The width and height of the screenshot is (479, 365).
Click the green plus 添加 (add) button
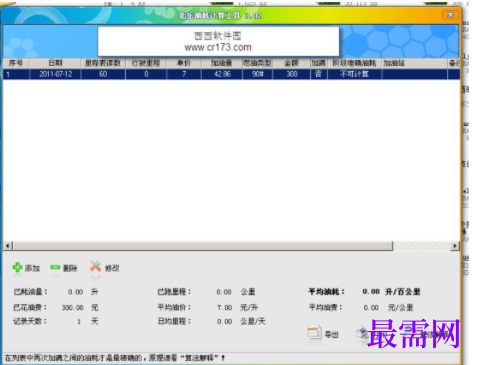26,268
